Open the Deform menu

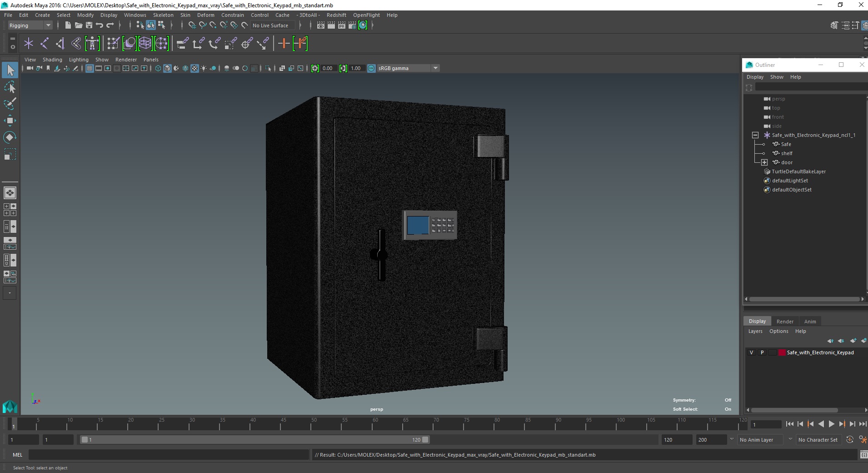(205, 15)
